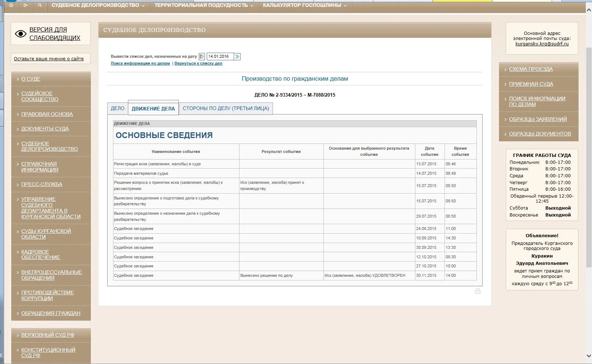Open Документы суда sidebar item
Screen dimensions: 592x364
tap(45, 129)
